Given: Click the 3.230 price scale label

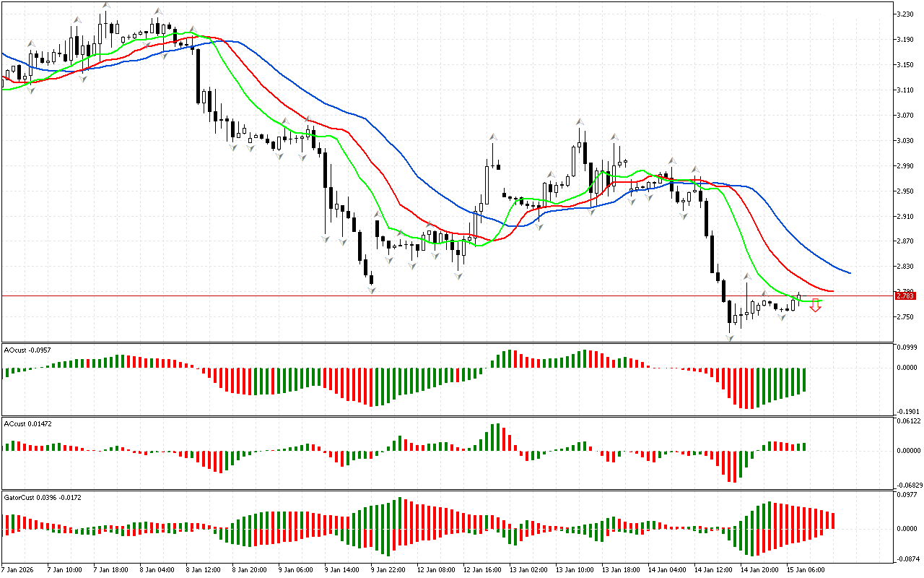Looking at the screenshot, I should pos(906,14).
